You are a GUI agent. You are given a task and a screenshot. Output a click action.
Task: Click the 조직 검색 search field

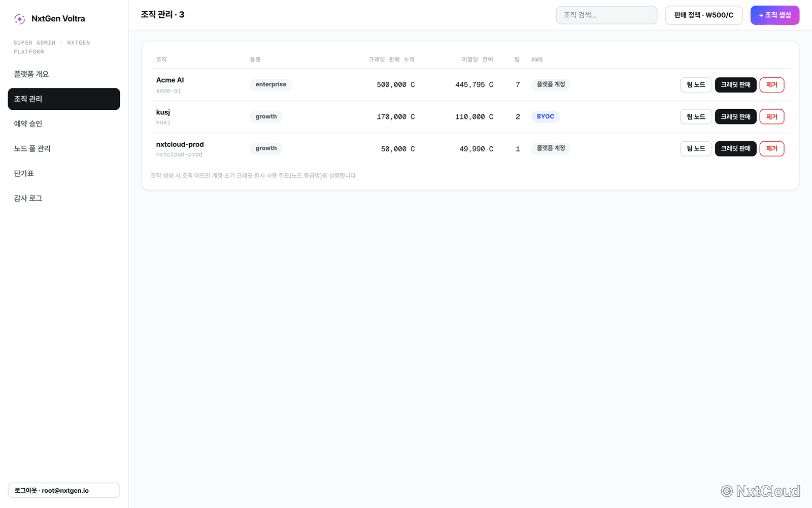point(606,15)
